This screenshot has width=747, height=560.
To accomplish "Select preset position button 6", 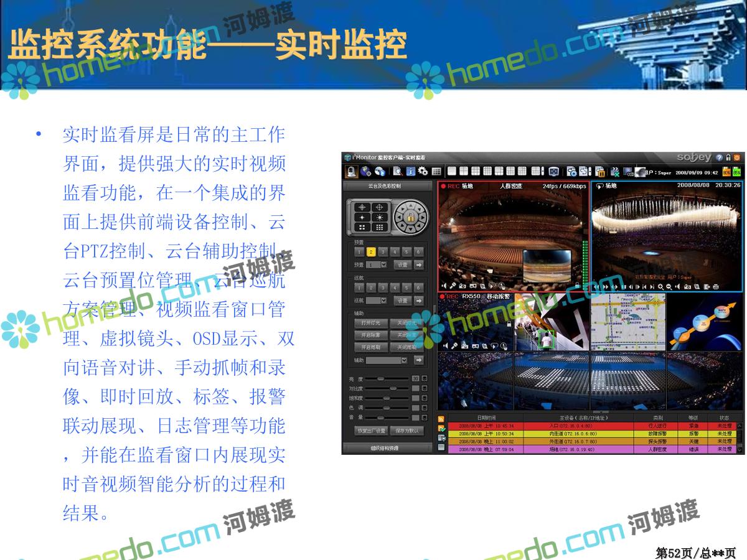I will coord(418,252).
